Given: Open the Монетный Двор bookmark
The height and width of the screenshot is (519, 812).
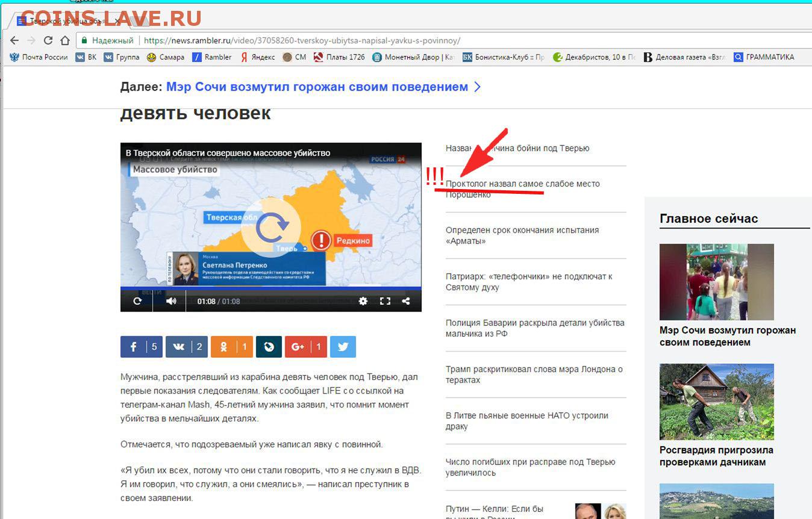Looking at the screenshot, I should [413, 57].
